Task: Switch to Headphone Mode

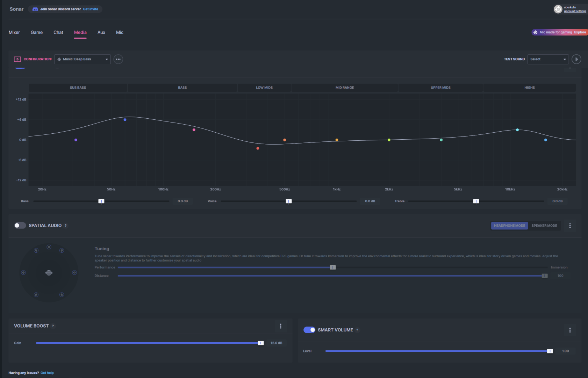Action: click(509, 226)
